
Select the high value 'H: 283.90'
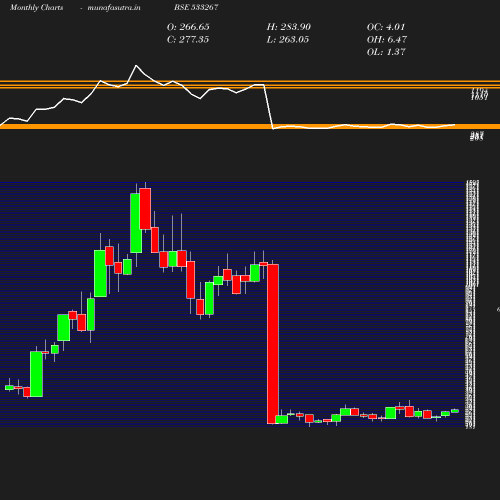(289, 27)
